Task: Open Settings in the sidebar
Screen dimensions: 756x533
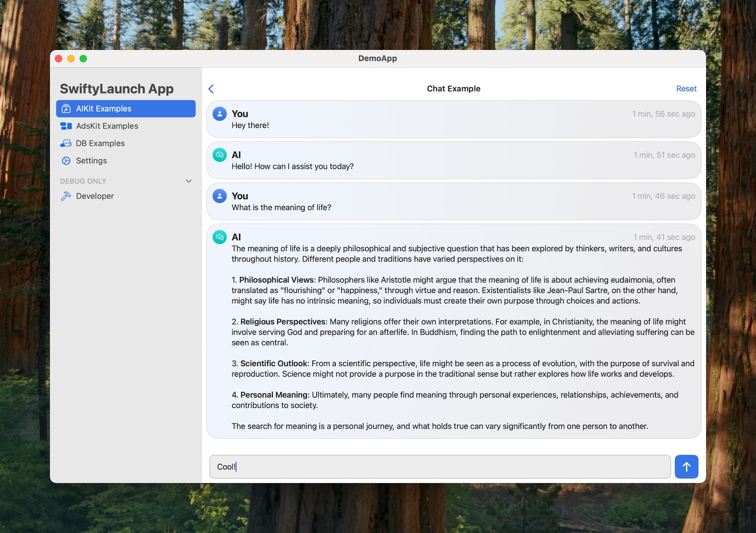Action: pos(126,161)
